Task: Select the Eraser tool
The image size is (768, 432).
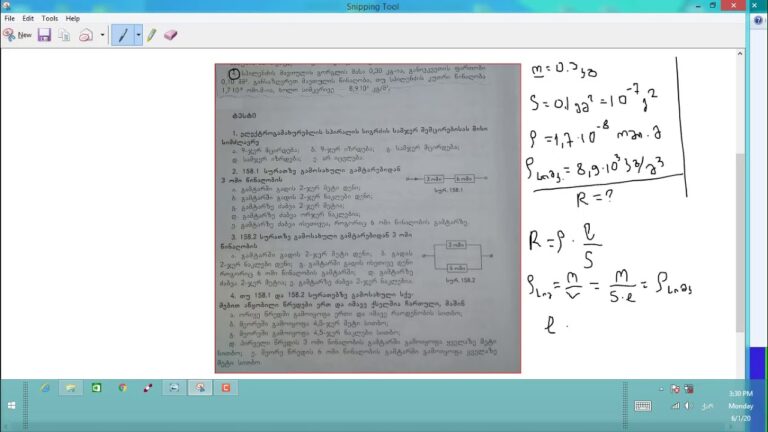Action: click(170, 35)
